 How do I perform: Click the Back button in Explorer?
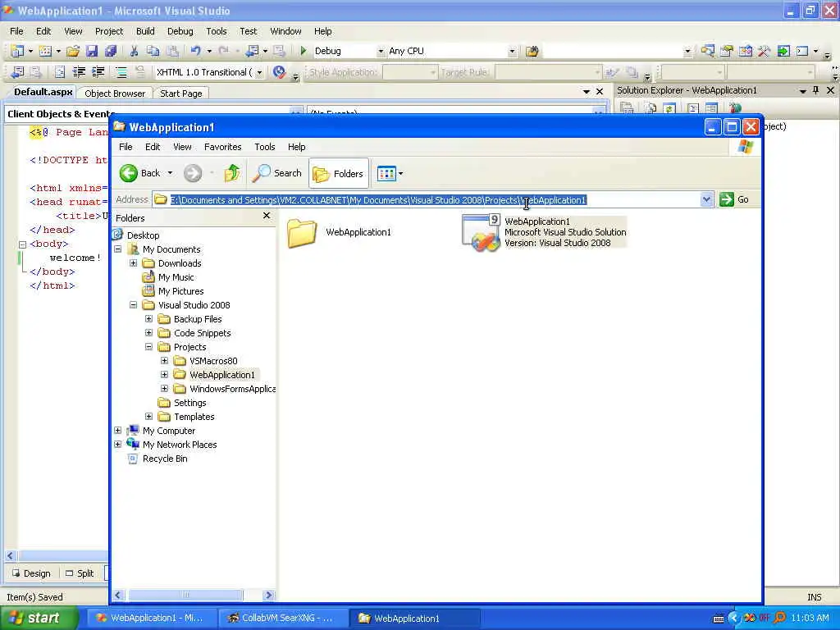tap(140, 173)
